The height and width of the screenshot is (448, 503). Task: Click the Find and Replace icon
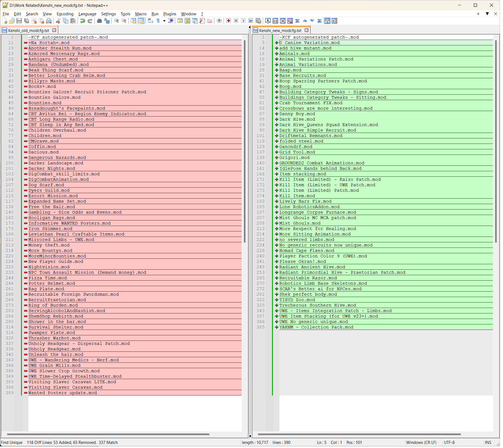click(107, 21)
